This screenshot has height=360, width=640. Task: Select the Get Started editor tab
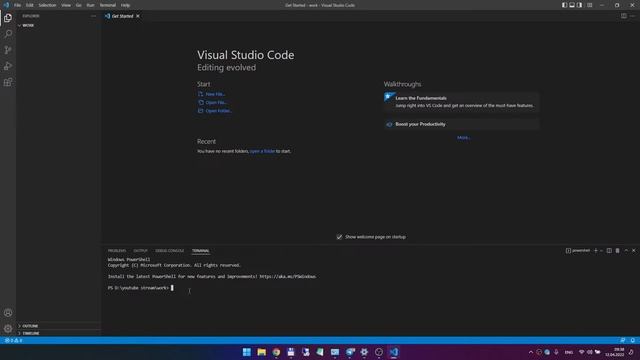click(122, 16)
